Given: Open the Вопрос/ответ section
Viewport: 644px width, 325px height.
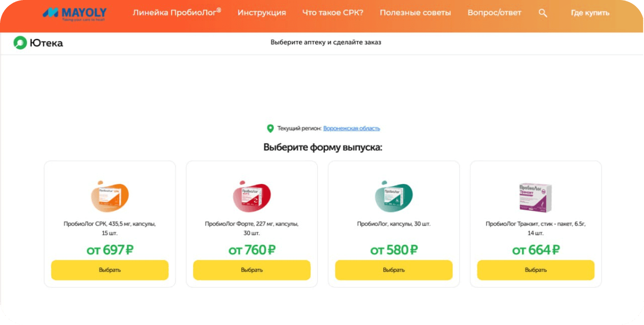Looking at the screenshot, I should click(x=494, y=13).
